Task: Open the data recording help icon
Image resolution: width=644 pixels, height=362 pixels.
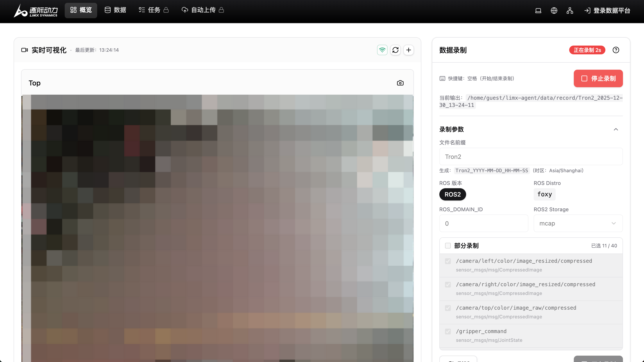Action: click(x=616, y=50)
